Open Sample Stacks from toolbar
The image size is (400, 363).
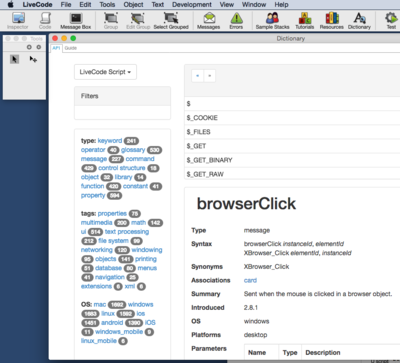(272, 20)
